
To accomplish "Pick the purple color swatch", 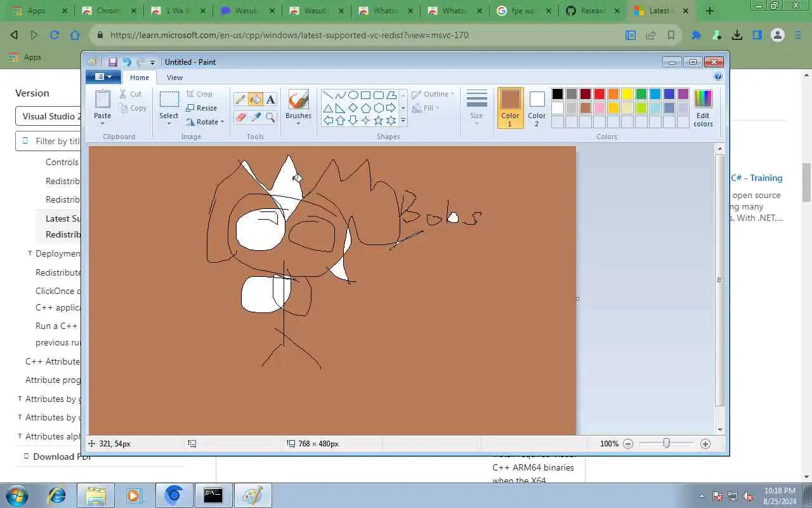I will [683, 94].
